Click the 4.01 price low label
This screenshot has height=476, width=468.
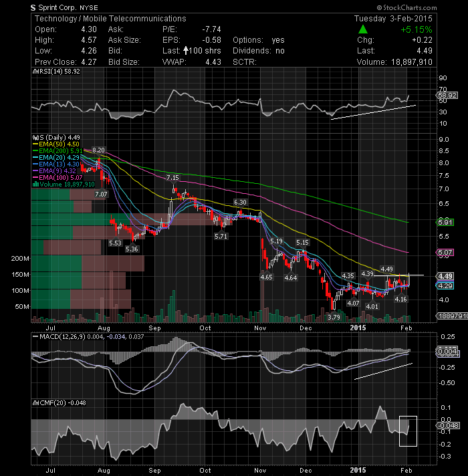coord(372,306)
